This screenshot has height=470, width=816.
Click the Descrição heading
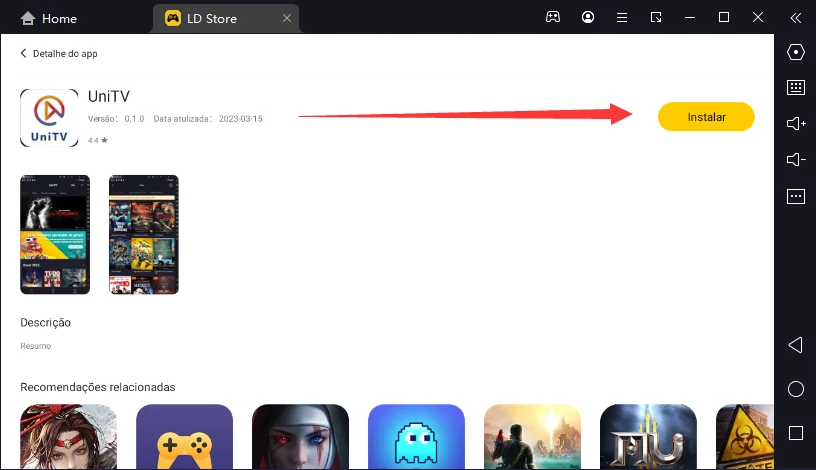(45, 322)
